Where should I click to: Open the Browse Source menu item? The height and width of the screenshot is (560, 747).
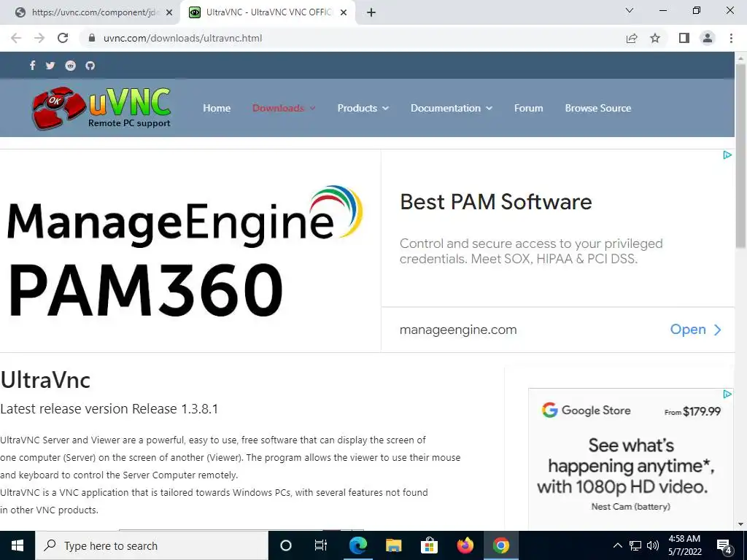[598, 108]
